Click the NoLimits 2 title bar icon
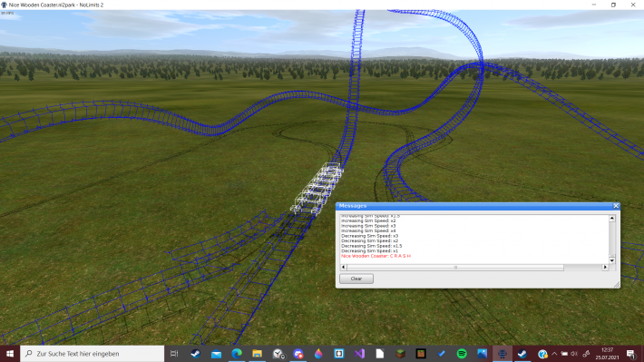Image resolution: width=644 pixels, height=362 pixels. (x=5, y=5)
